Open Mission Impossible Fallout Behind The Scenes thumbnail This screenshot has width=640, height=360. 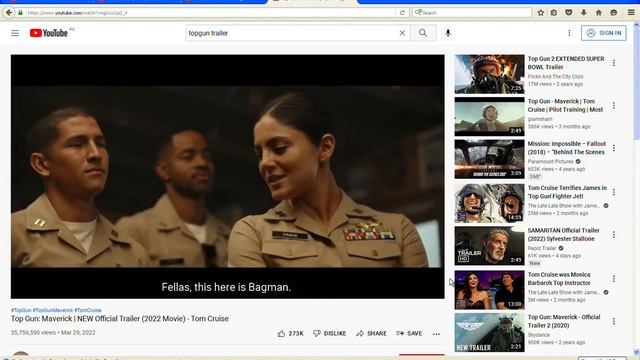[489, 159]
